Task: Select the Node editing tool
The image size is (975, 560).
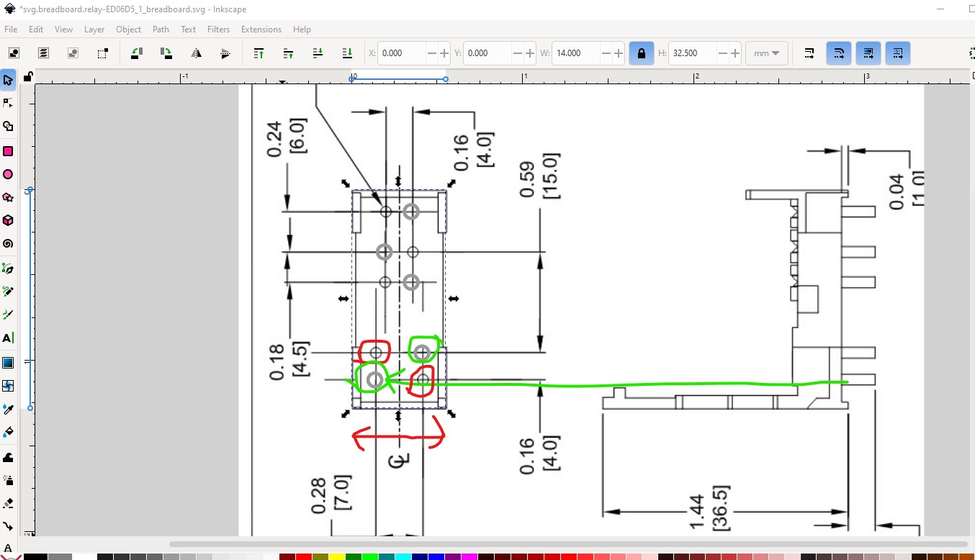Action: [x=8, y=103]
